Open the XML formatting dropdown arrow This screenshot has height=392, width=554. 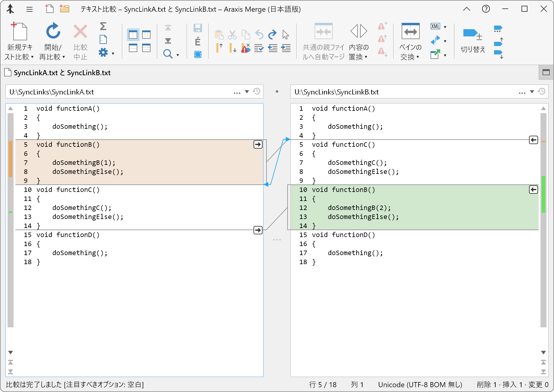pyautogui.click(x=445, y=27)
